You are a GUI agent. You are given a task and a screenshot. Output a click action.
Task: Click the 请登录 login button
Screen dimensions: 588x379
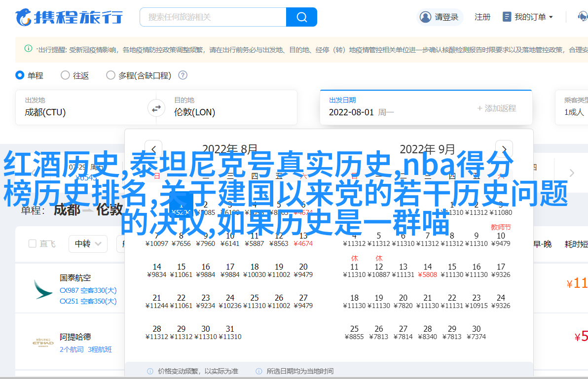[440, 17]
